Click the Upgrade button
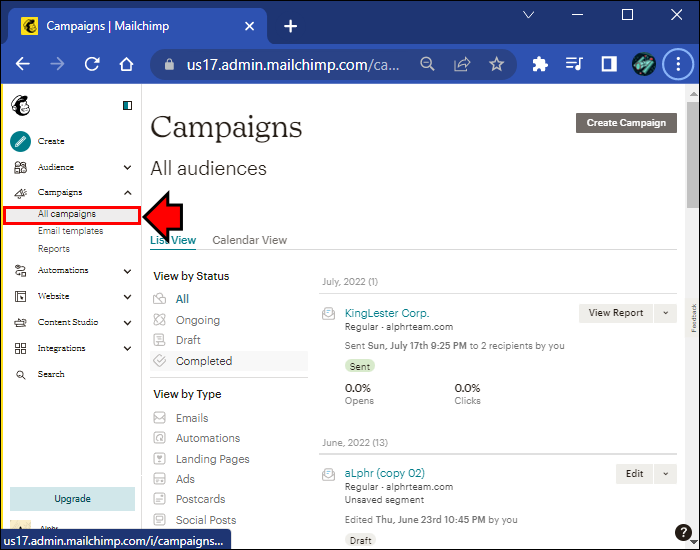This screenshot has width=700, height=550. (x=72, y=499)
